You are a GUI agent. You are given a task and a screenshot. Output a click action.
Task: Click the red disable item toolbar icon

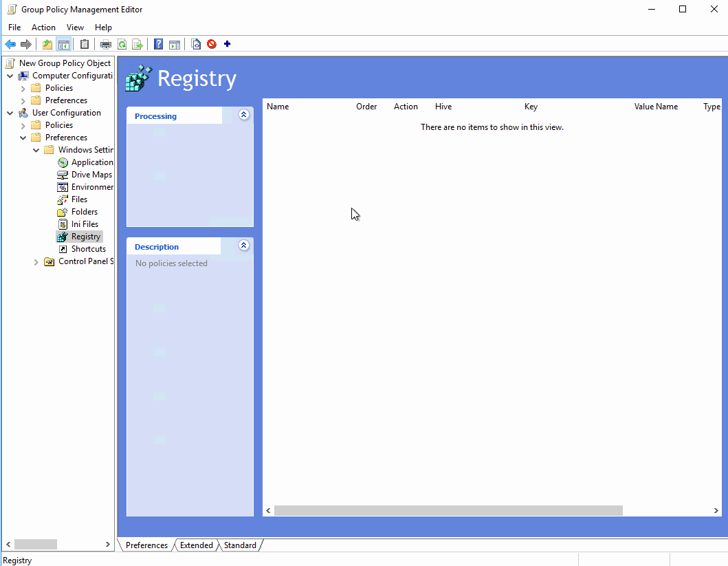click(x=212, y=44)
